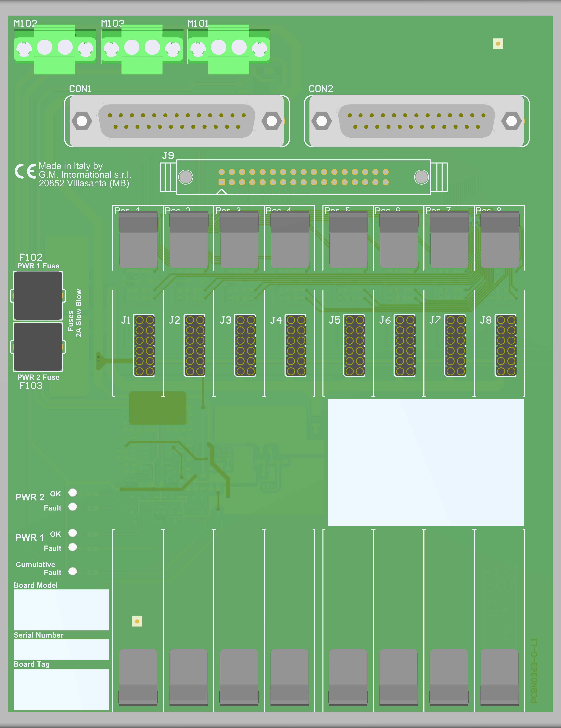Click the PWR 2 Fault indicator LED

coord(73,507)
